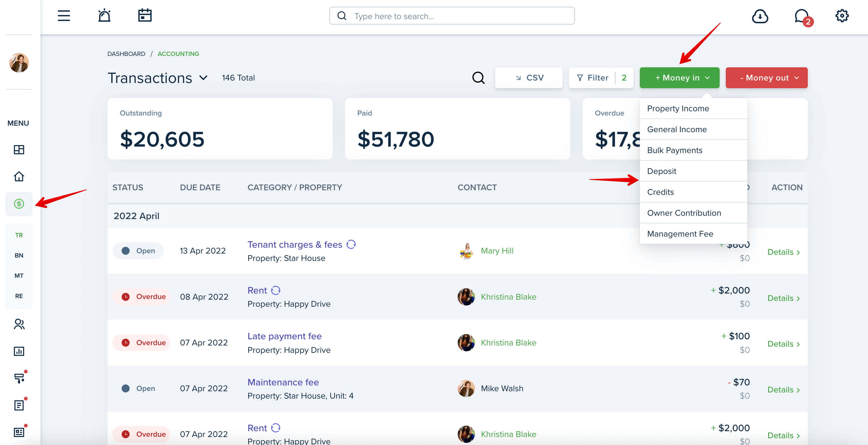868x445 pixels.
Task: Select the accounting dollar icon in sidebar
Action: 19,204
